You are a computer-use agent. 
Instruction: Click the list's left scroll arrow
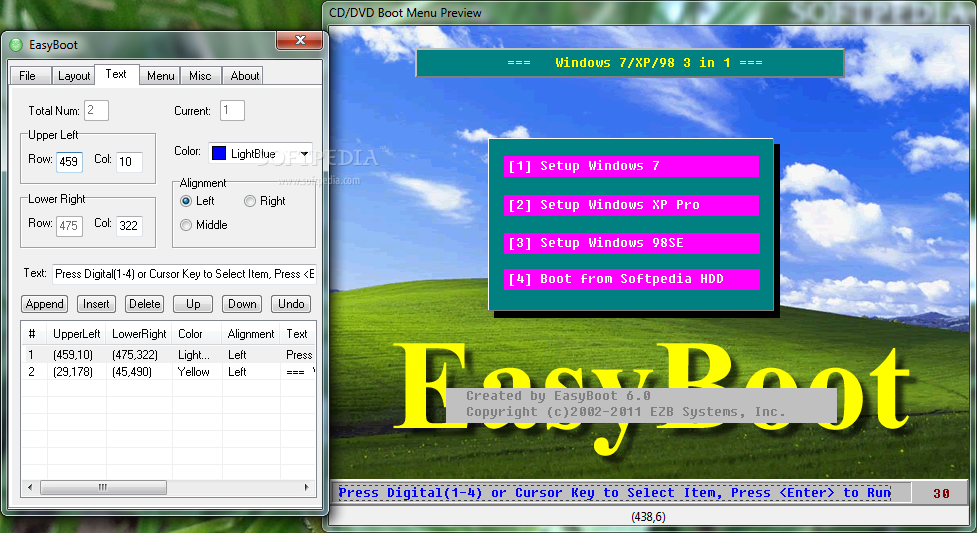point(30,487)
